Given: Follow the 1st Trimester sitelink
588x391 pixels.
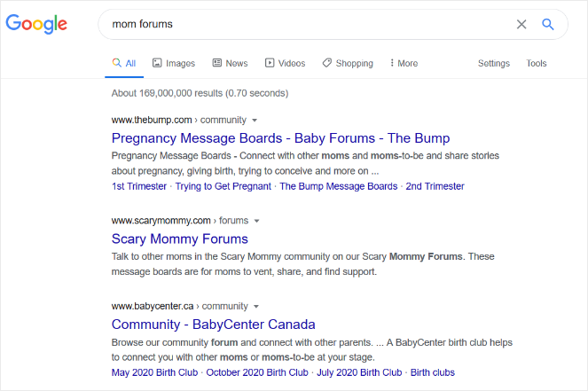Looking at the screenshot, I should click(139, 186).
